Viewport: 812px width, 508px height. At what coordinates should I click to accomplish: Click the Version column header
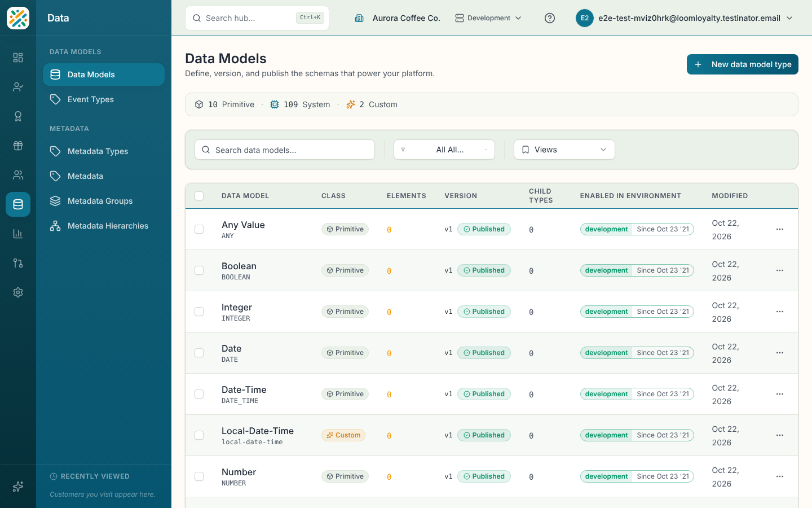click(461, 196)
